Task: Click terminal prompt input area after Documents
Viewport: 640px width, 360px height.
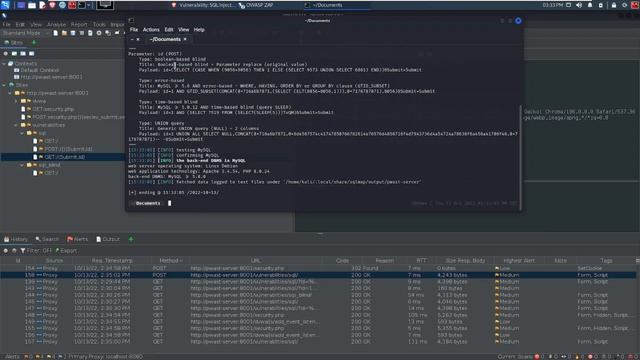Action: click(169, 203)
